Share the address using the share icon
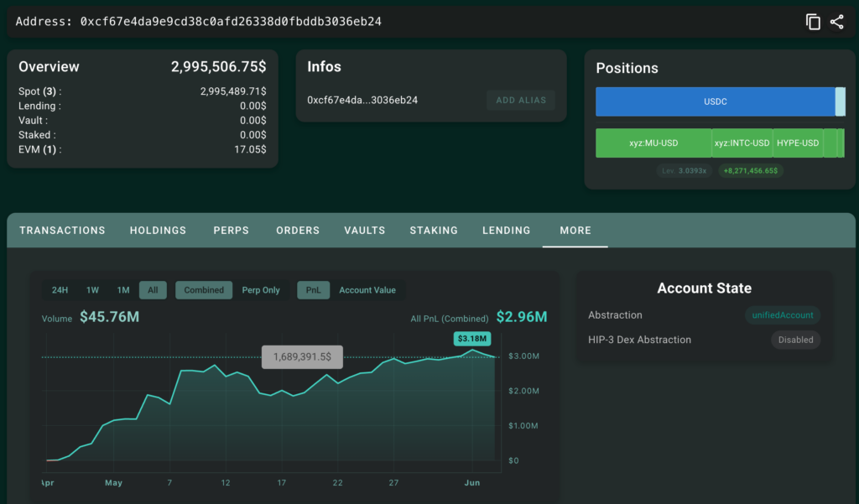 pyautogui.click(x=836, y=22)
